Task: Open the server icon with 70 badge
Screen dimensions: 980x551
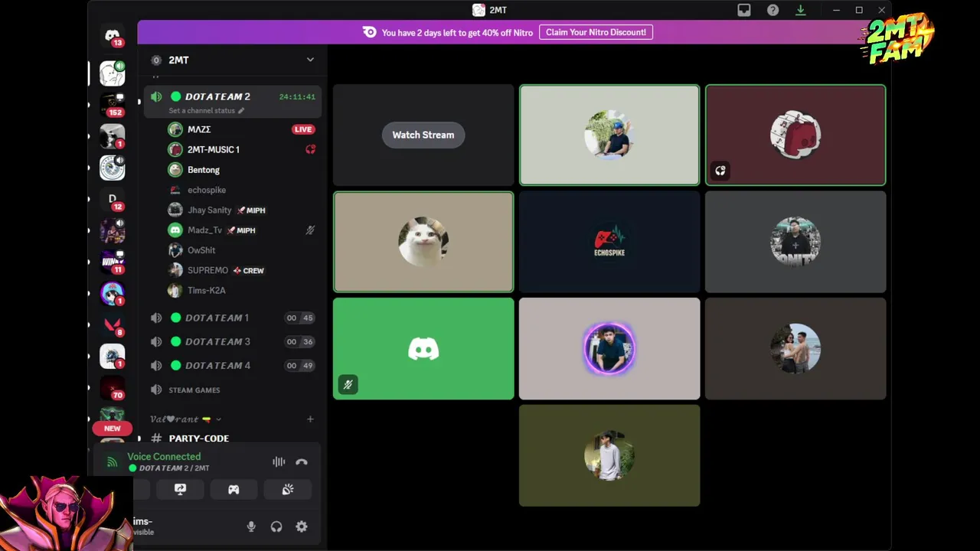Action: point(113,388)
